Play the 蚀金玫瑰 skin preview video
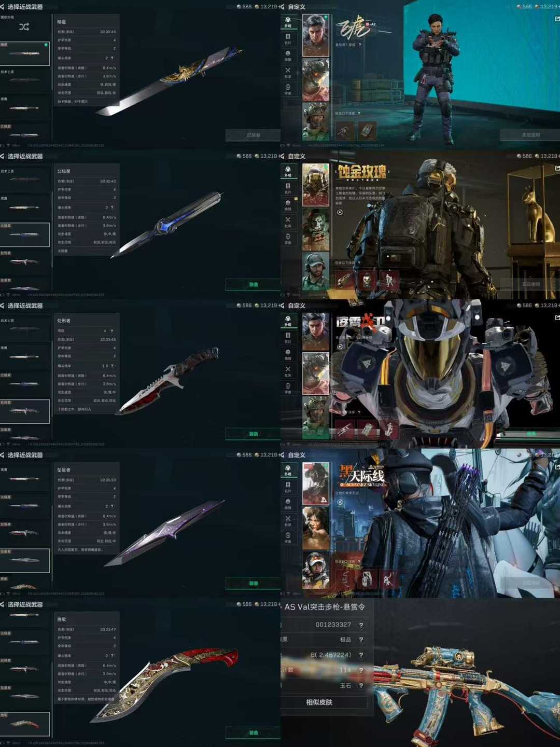Screen dimensions: 560x747 [340, 212]
